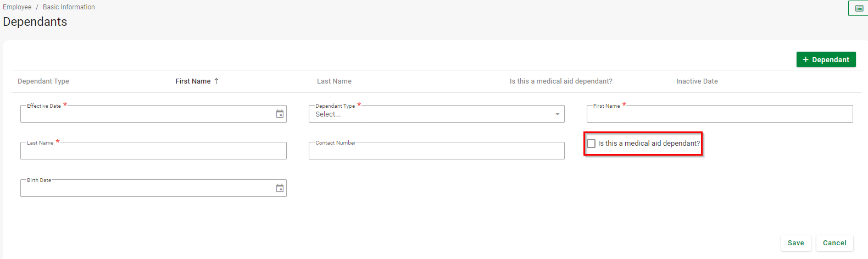Click the Last Name input field
This screenshot has height=259, width=868.
tap(153, 151)
